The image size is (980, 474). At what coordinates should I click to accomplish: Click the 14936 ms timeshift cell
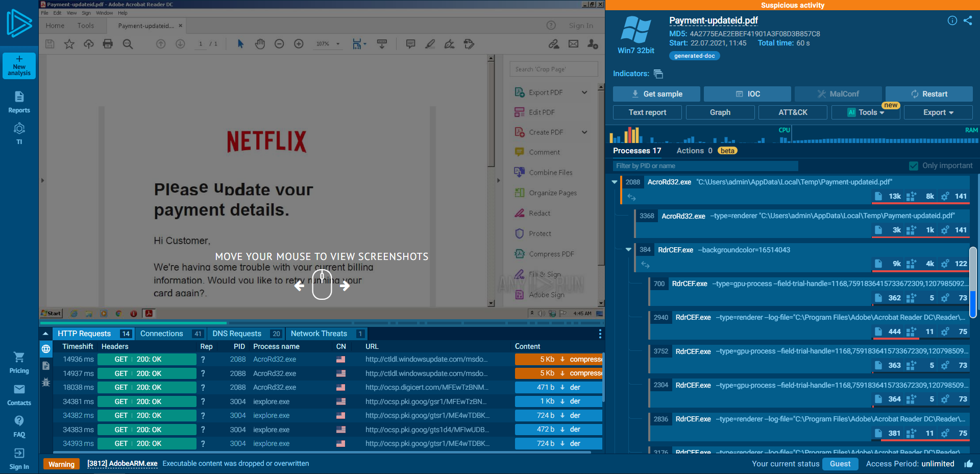pos(78,360)
